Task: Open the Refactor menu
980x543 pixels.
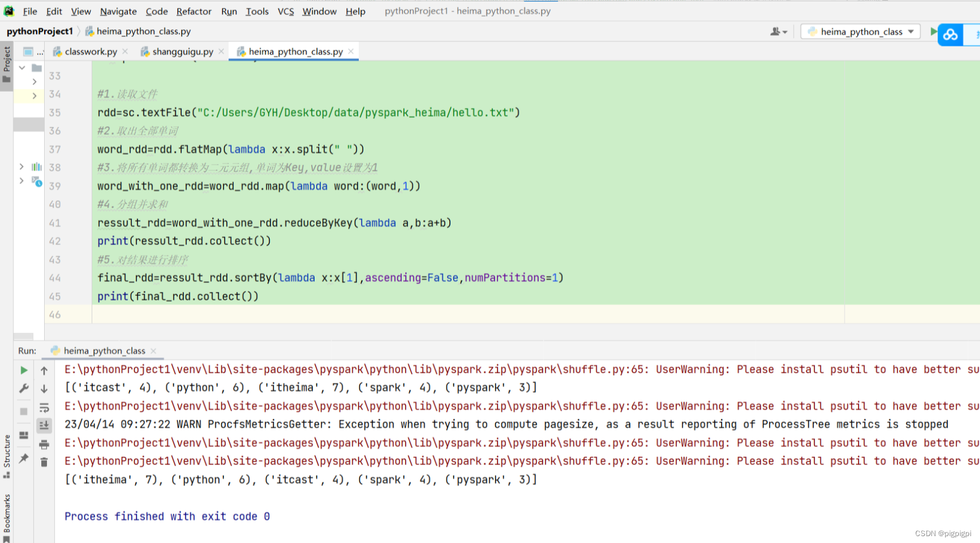Action: (x=194, y=11)
